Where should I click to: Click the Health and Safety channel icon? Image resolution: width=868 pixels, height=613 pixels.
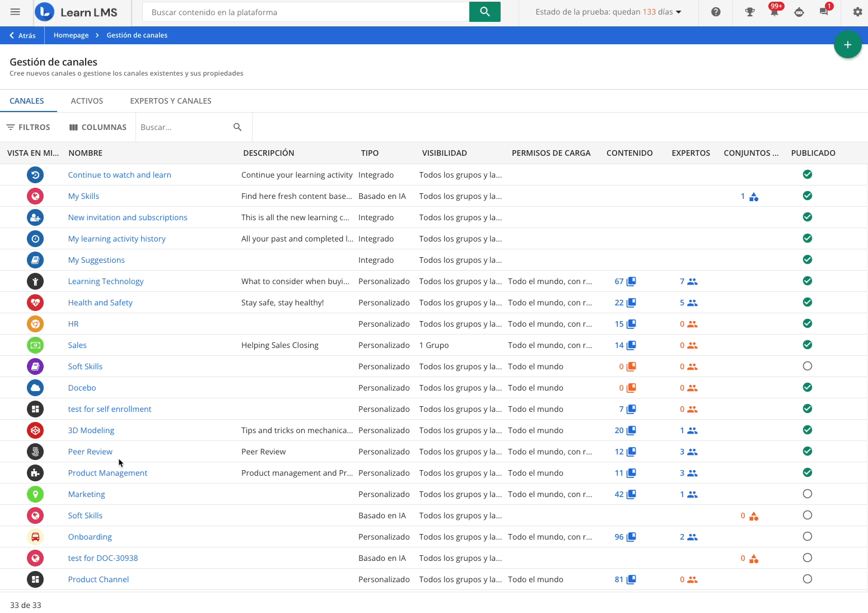(x=35, y=303)
